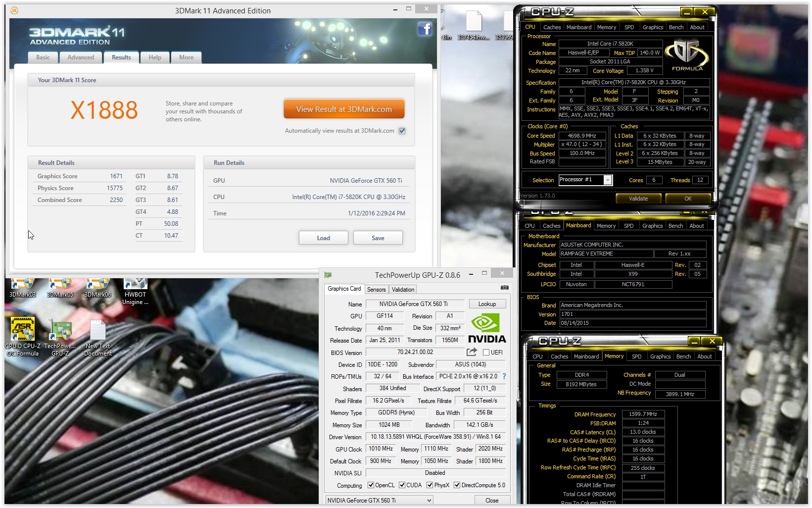Click the mainboard model RAMPAGE V EXTREME field
This screenshot has height=508, width=812.
[x=606, y=254]
